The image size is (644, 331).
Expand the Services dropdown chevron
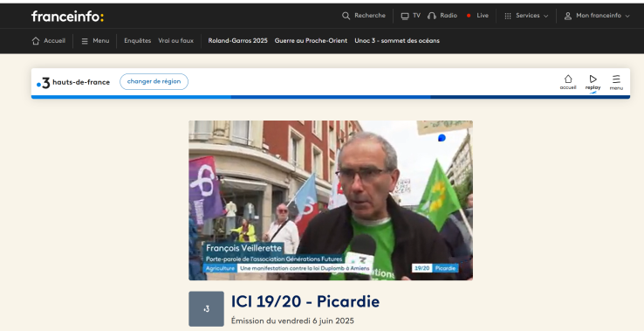[546, 16]
